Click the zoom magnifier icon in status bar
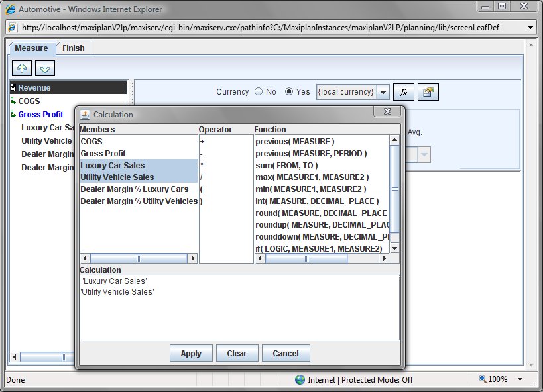Screen dimensions: 543x392 coord(483,379)
